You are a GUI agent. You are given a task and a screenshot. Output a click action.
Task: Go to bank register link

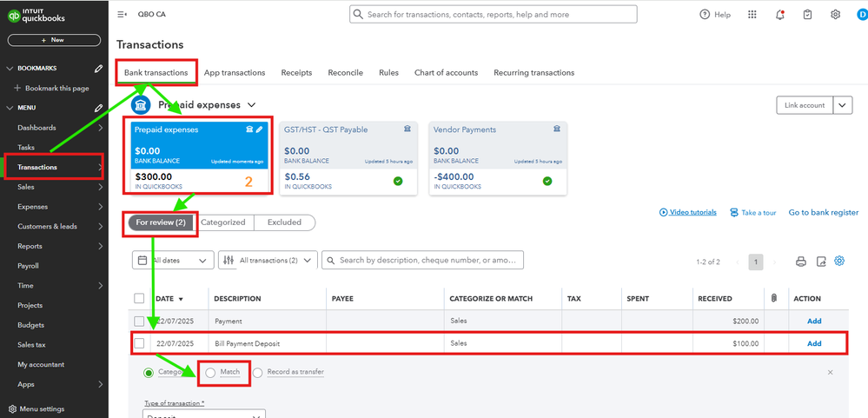(823, 213)
